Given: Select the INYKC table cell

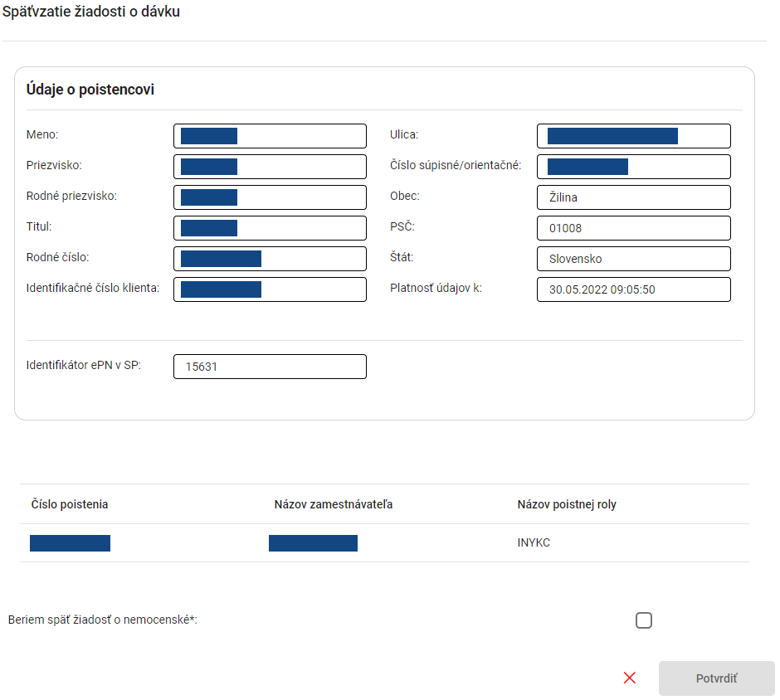Looking at the screenshot, I should click(x=534, y=542).
